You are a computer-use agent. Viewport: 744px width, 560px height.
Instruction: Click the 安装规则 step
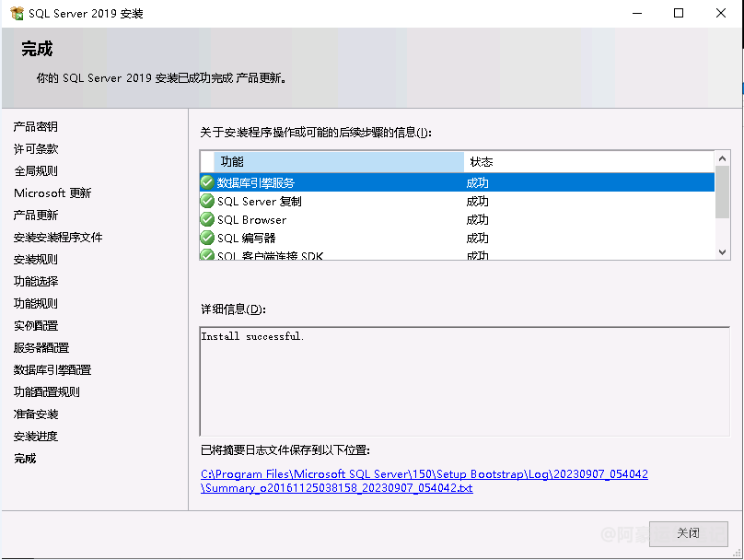[36, 260]
